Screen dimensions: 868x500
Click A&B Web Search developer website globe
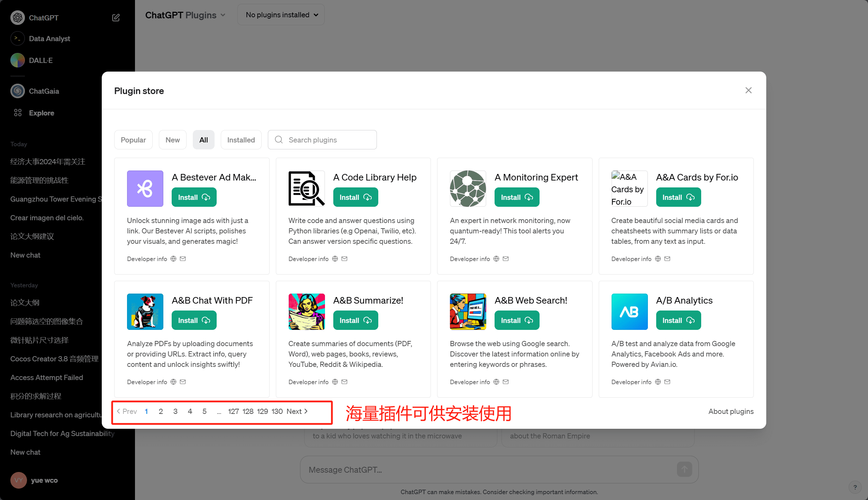[x=496, y=382]
